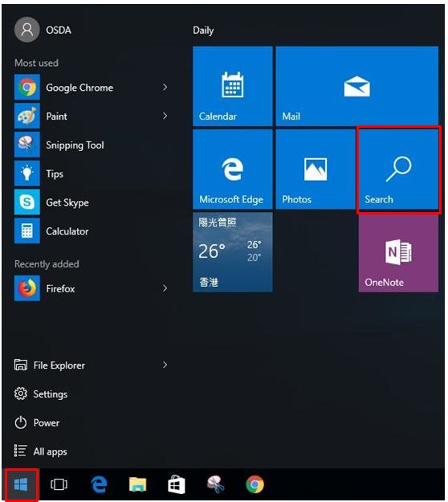Open the Search tile
Viewport: 448px width, 502px height.
(398, 169)
